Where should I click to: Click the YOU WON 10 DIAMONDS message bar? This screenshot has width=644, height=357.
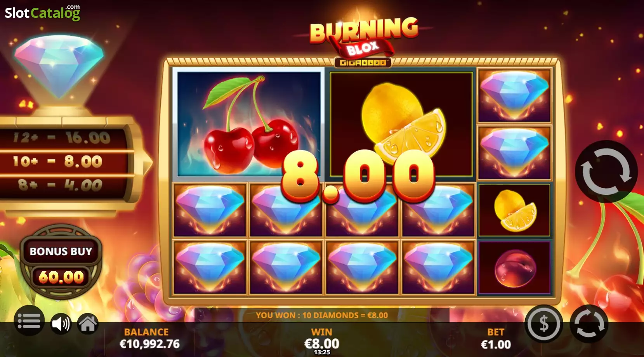[322, 315]
